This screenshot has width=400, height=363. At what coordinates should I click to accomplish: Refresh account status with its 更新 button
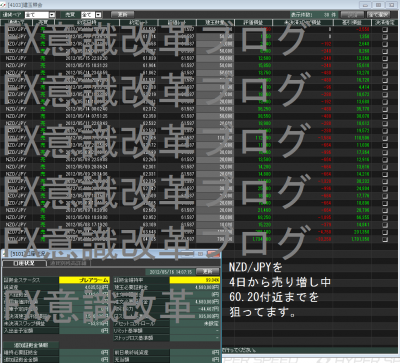[207, 272]
